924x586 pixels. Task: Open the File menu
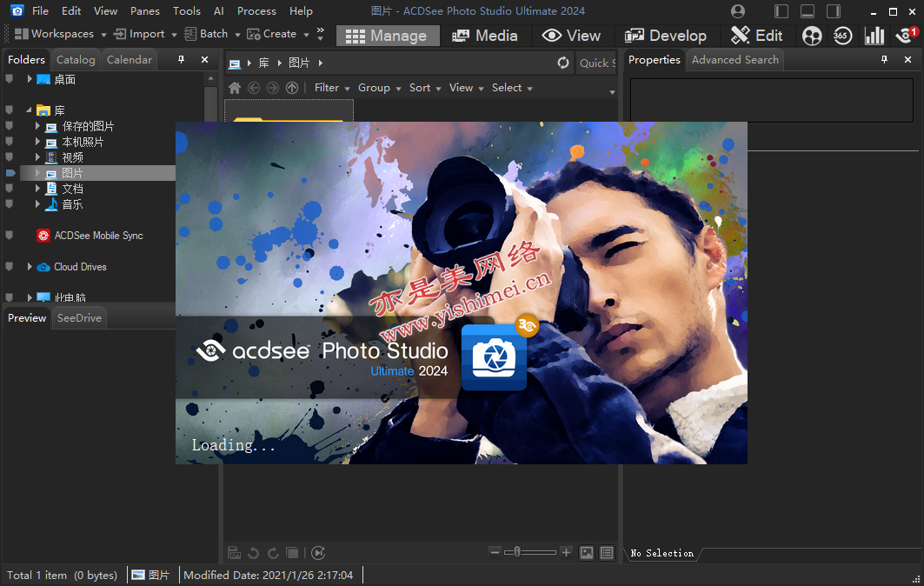point(40,11)
